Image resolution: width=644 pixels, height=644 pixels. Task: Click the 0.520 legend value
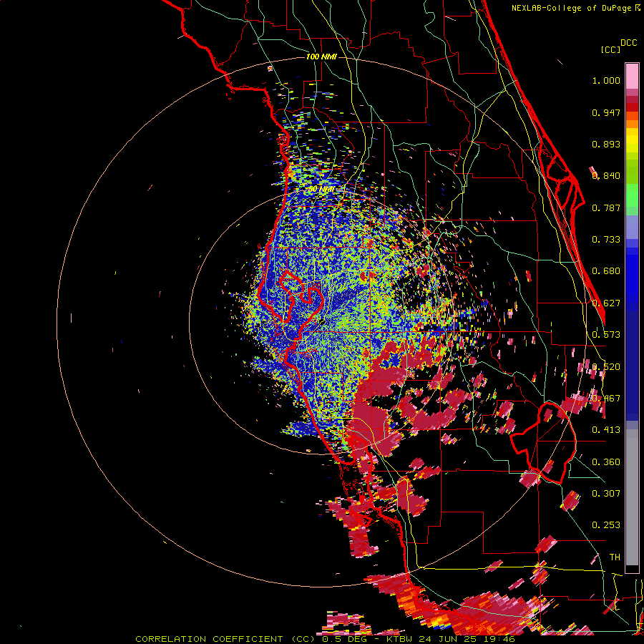click(x=606, y=367)
